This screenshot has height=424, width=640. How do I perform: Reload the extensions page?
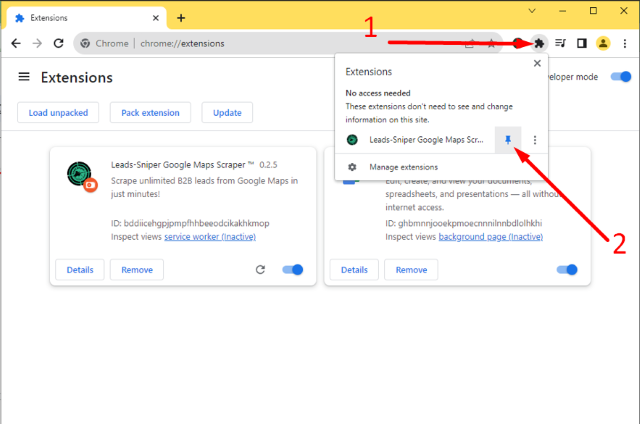coord(59,43)
